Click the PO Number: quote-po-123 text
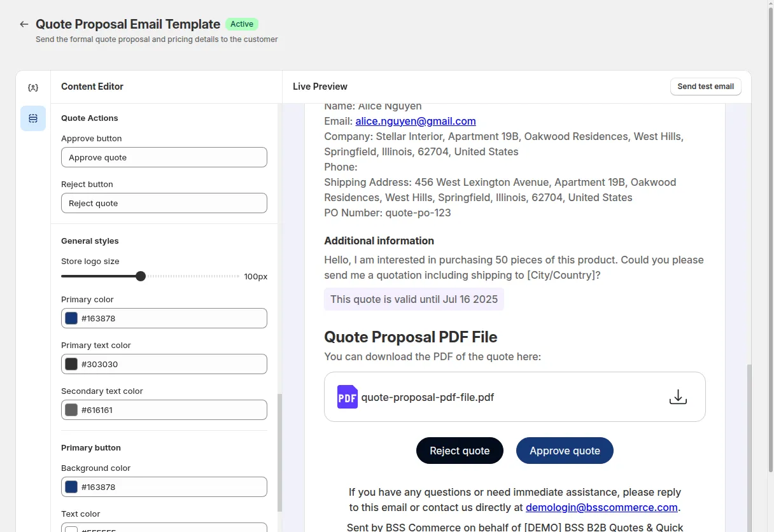The width and height of the screenshot is (774, 532). (x=388, y=213)
